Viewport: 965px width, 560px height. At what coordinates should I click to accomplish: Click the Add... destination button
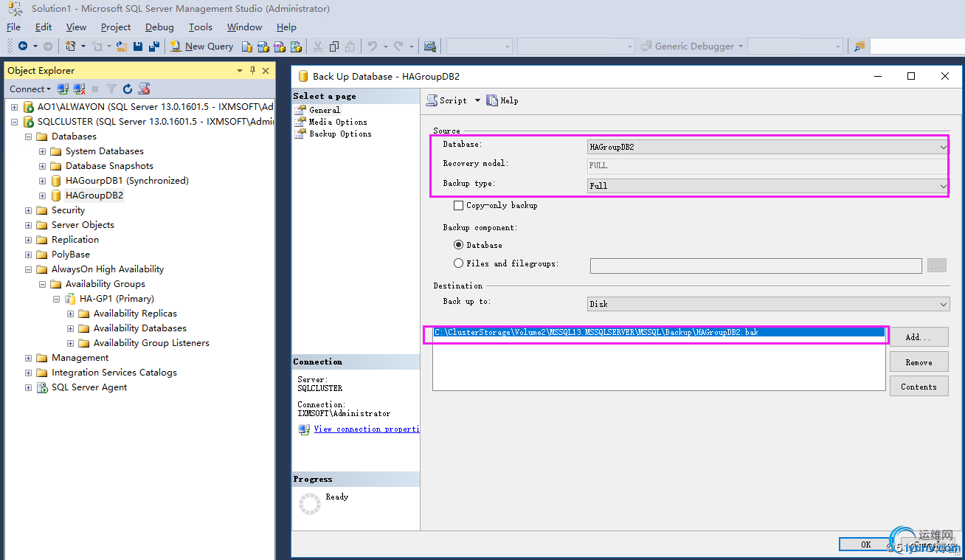coord(918,337)
